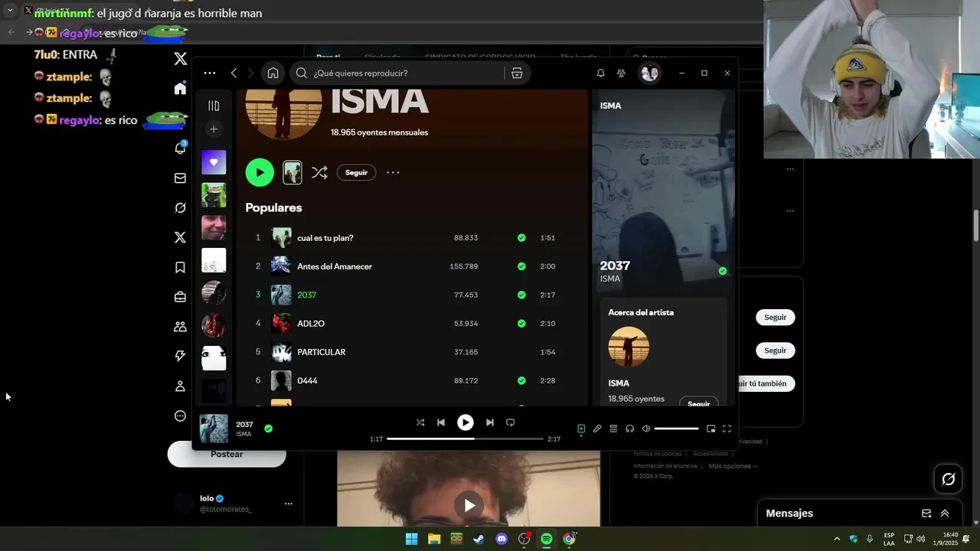Open X Home icon in sidebar
Screen dimensions: 980x551
click(x=180, y=88)
